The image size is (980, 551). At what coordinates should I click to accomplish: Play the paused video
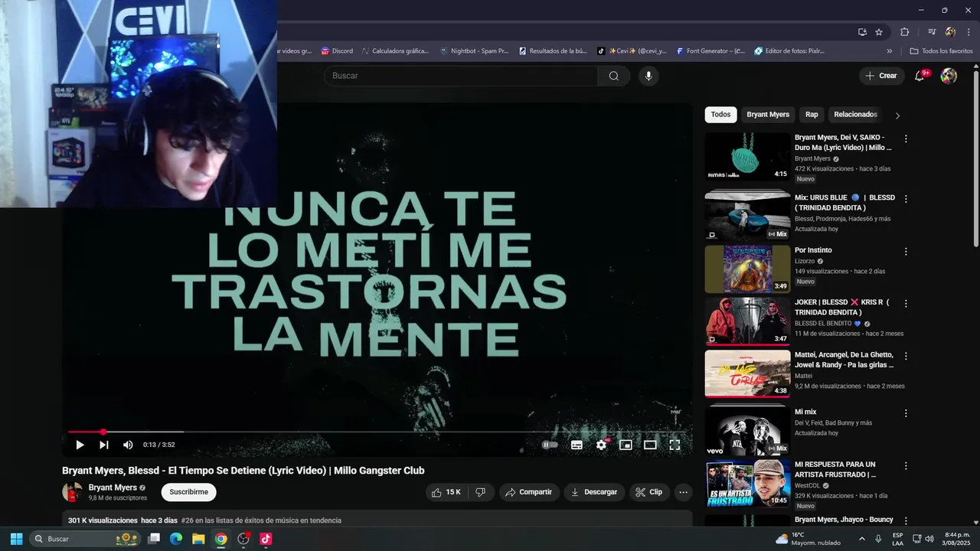[80, 445]
